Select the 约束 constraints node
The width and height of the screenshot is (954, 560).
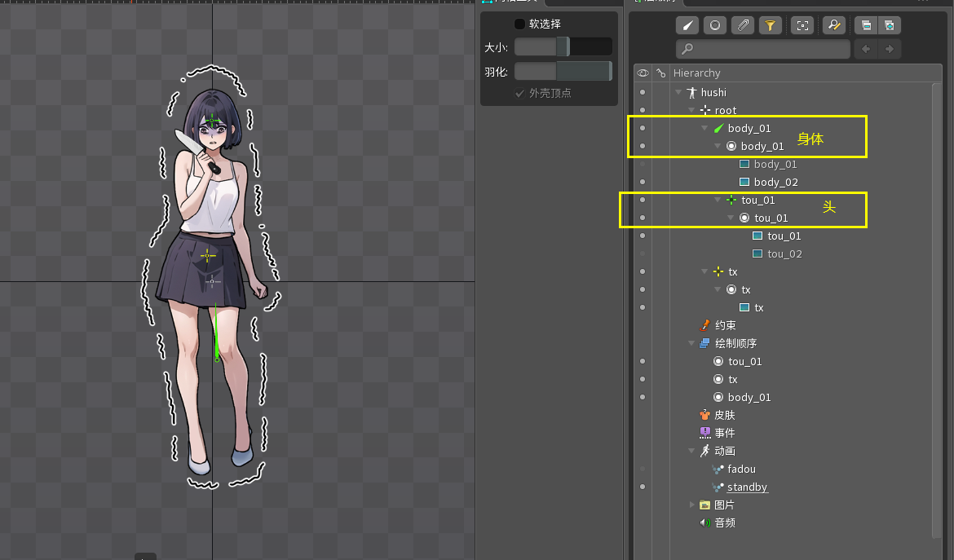[725, 325]
